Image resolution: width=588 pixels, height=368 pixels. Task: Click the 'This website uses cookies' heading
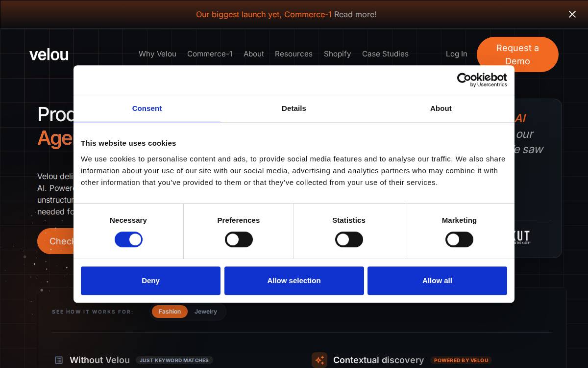click(x=128, y=143)
